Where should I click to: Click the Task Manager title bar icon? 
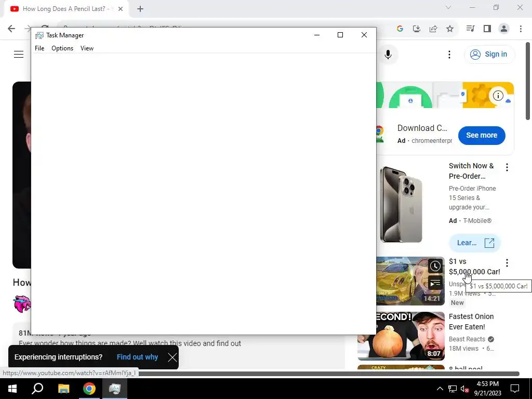39,35
